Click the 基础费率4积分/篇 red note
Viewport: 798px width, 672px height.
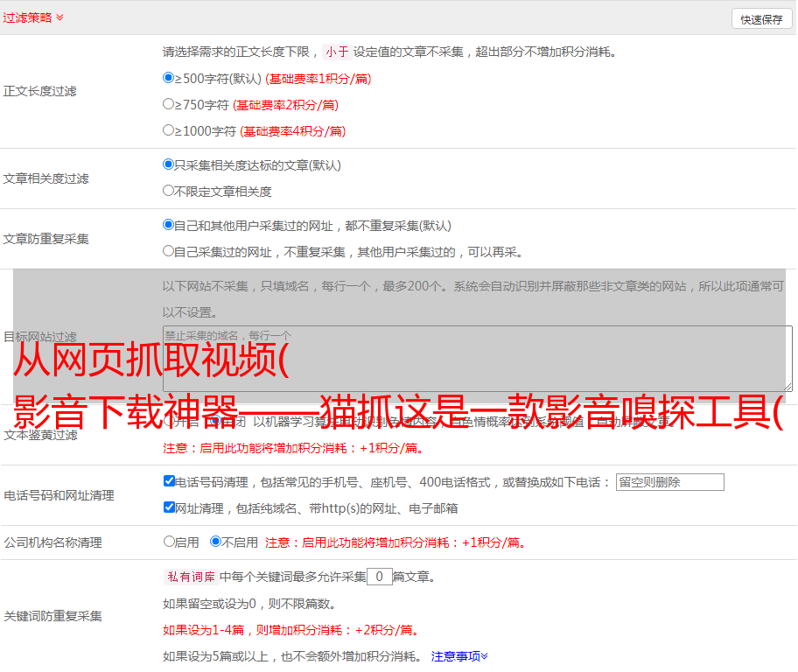coord(292,131)
